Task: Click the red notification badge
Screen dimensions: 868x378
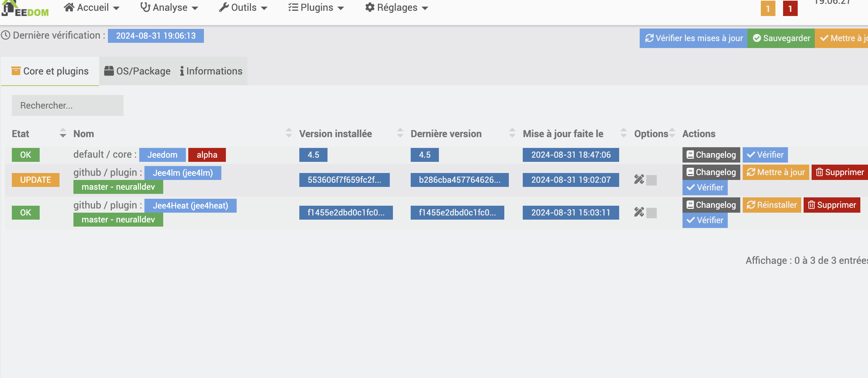Action: [x=790, y=9]
